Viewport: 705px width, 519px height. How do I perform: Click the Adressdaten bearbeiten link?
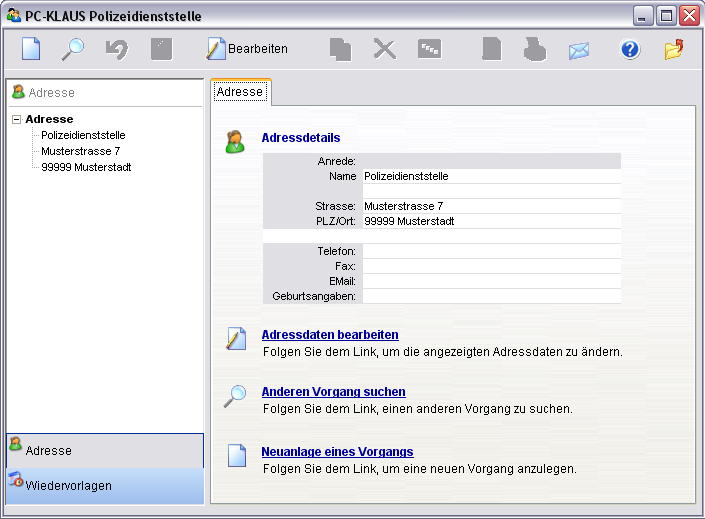pos(330,335)
